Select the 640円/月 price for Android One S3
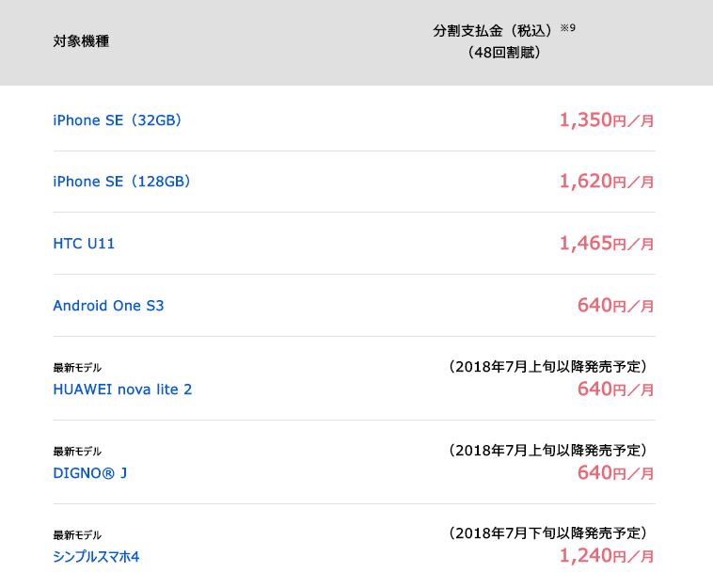The width and height of the screenshot is (713, 588). pyautogui.click(x=616, y=305)
